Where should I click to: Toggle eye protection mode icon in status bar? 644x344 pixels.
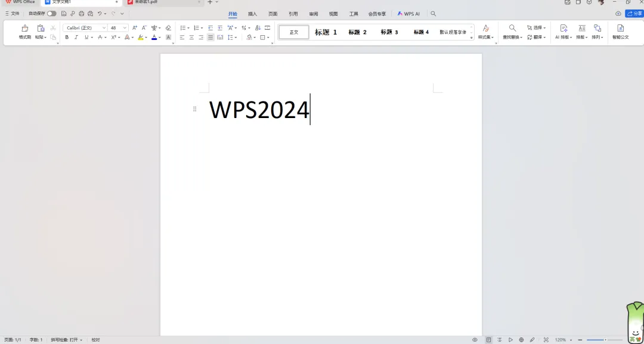(x=475, y=340)
